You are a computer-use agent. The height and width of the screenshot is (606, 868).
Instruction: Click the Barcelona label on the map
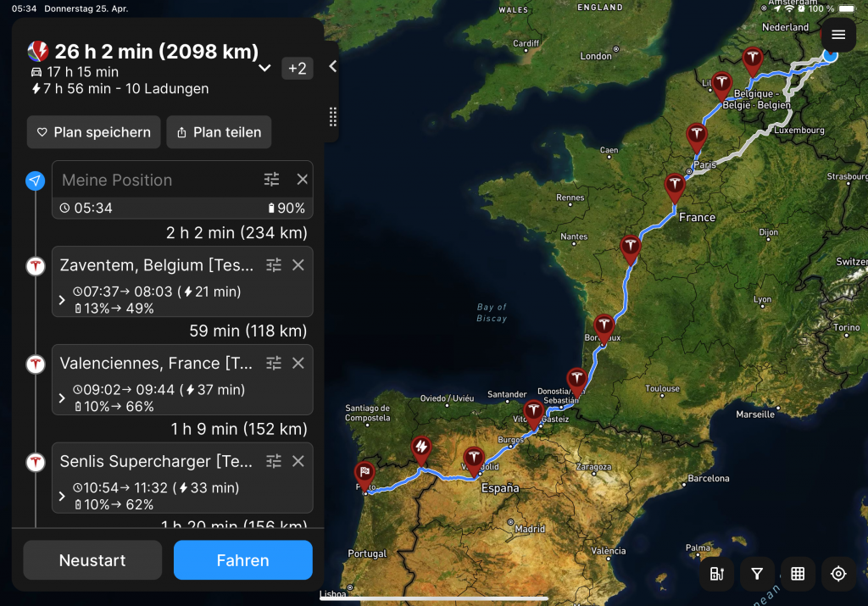708,478
